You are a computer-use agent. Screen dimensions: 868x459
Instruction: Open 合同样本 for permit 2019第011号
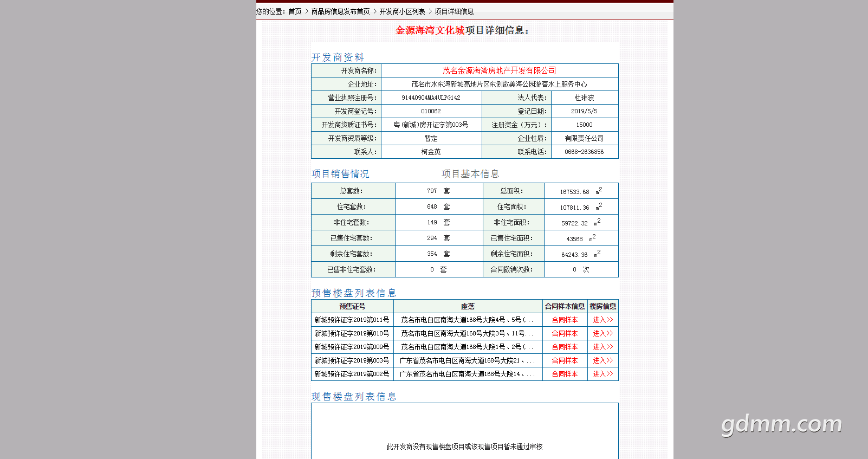565,320
